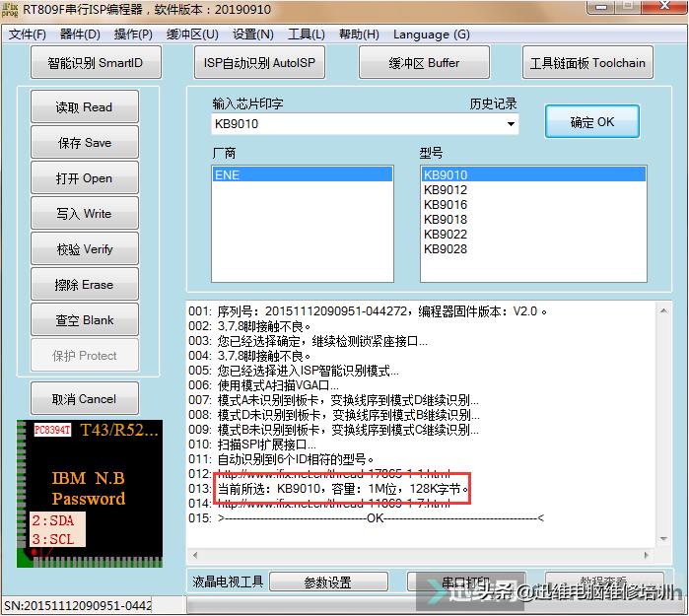
Task: Open the 文件(F) menu
Action: click(x=28, y=34)
